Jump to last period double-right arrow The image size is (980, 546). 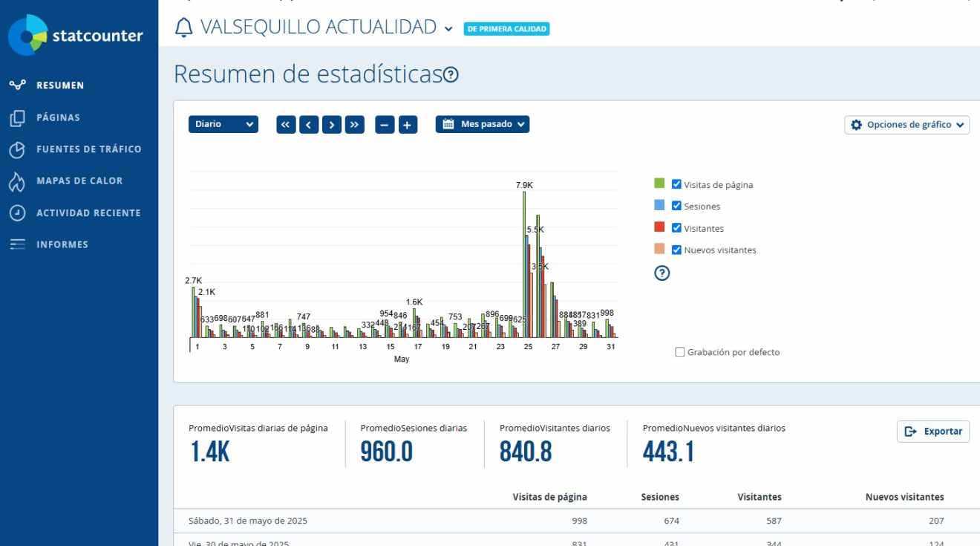click(x=355, y=125)
